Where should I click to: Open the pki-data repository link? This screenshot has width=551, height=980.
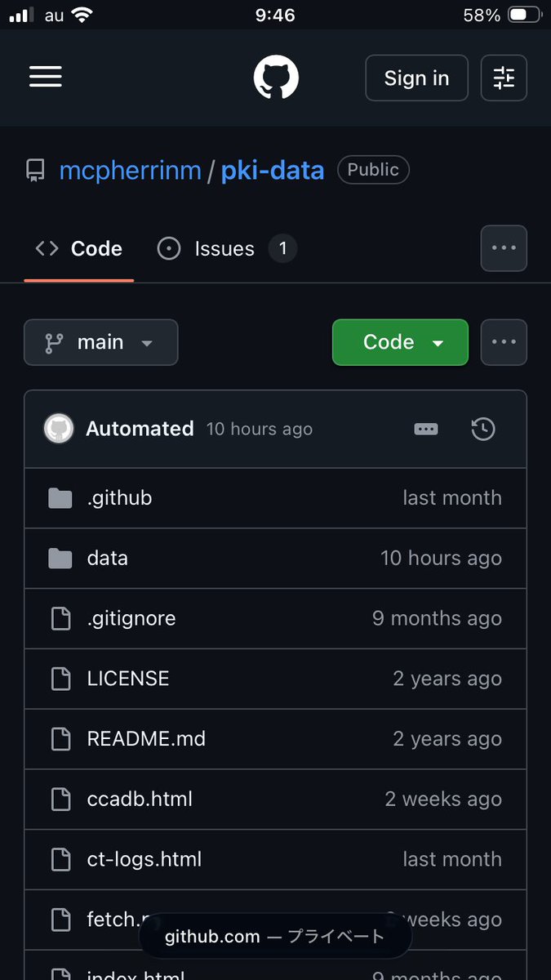click(x=273, y=171)
